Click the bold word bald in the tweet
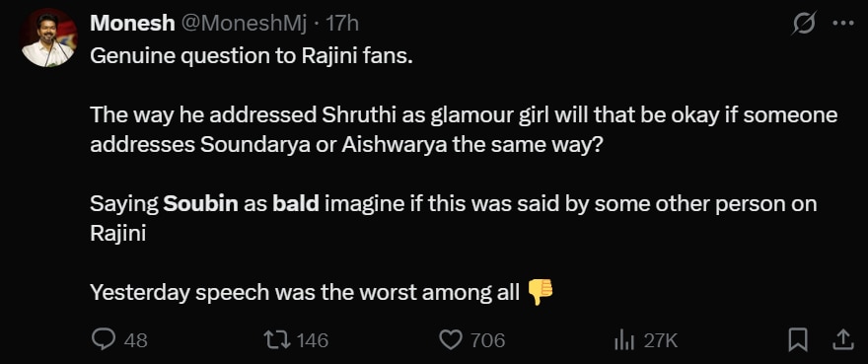Image resolution: width=868 pixels, height=364 pixels. coord(296,204)
